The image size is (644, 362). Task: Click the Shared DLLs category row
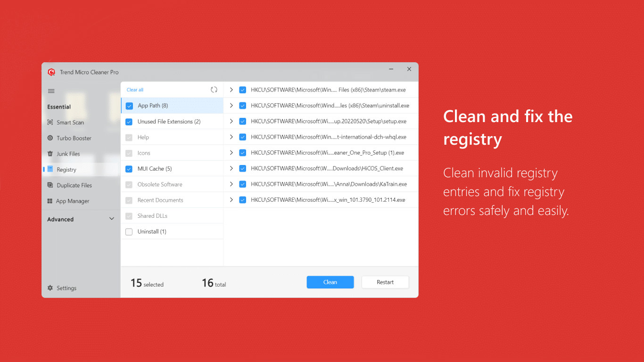pos(172,216)
